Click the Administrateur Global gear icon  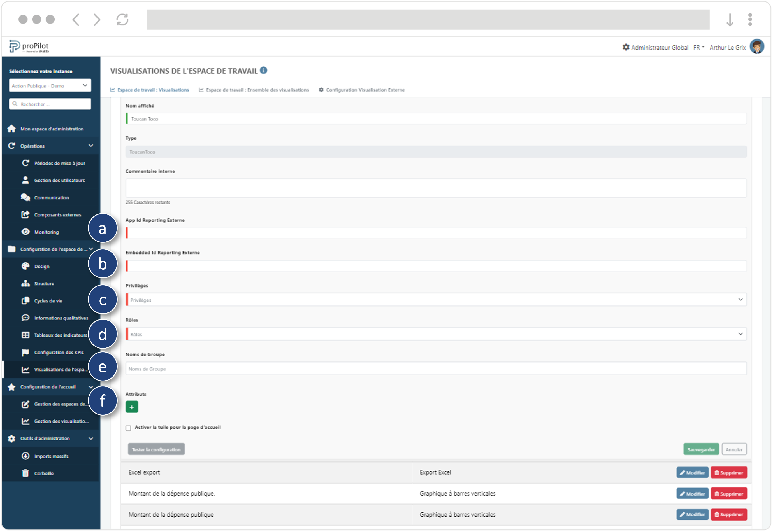pos(626,47)
